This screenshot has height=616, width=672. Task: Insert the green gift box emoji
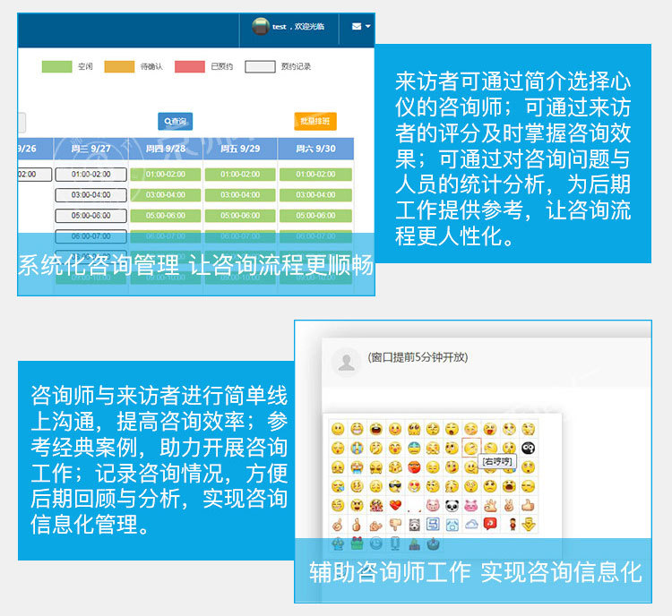click(x=357, y=543)
